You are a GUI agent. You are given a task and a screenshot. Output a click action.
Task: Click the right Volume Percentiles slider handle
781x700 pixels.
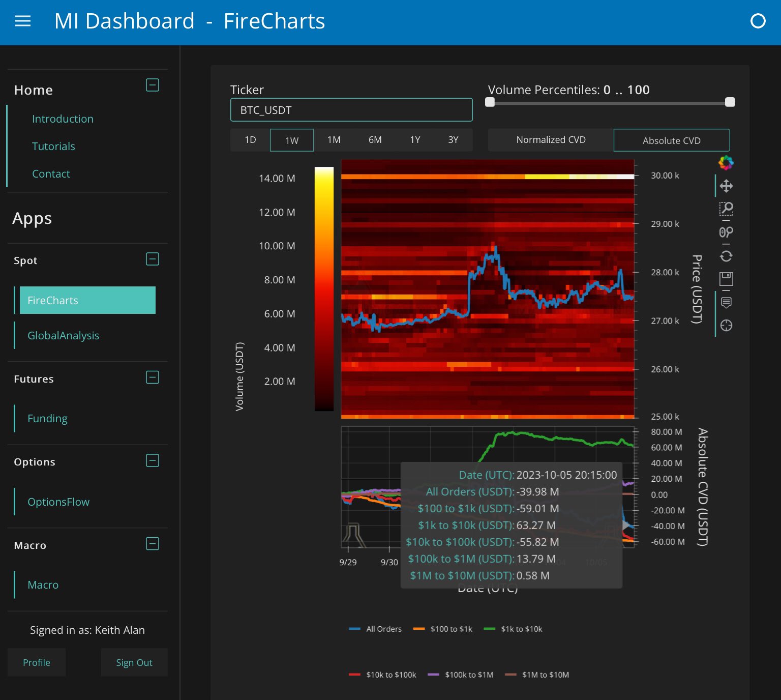730,102
